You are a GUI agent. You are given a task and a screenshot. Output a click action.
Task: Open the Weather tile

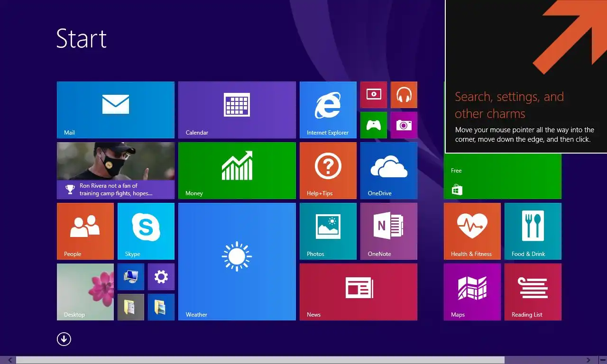coord(237,262)
